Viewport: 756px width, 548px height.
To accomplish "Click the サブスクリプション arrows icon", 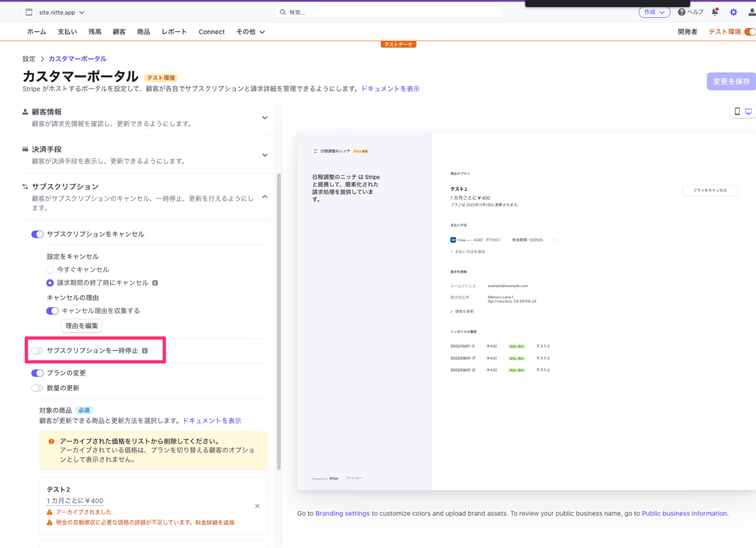I will pyautogui.click(x=25, y=186).
